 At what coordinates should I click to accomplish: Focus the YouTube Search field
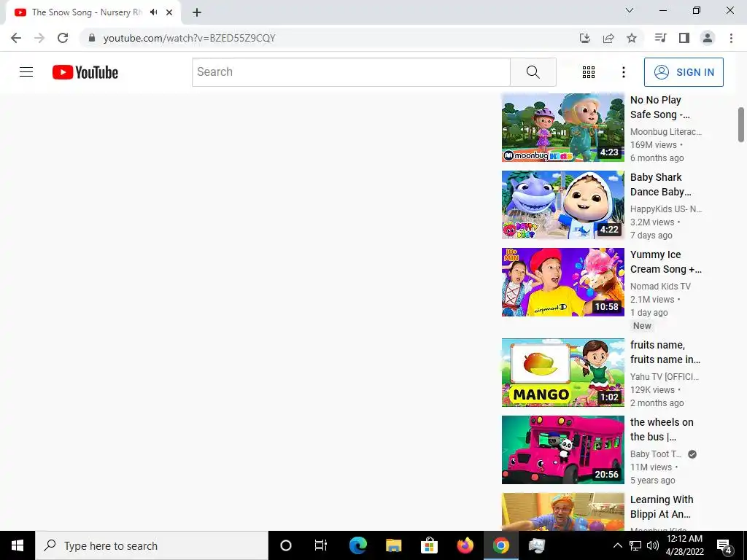click(x=351, y=72)
